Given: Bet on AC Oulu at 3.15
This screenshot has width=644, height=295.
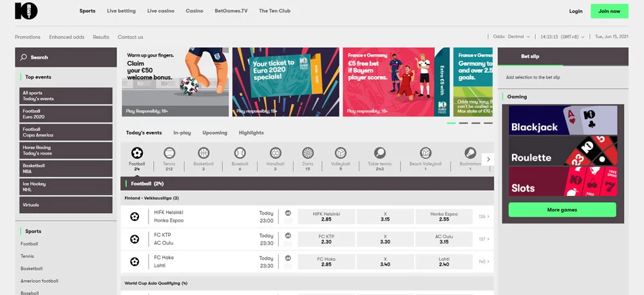Looking at the screenshot, I should (x=444, y=239).
